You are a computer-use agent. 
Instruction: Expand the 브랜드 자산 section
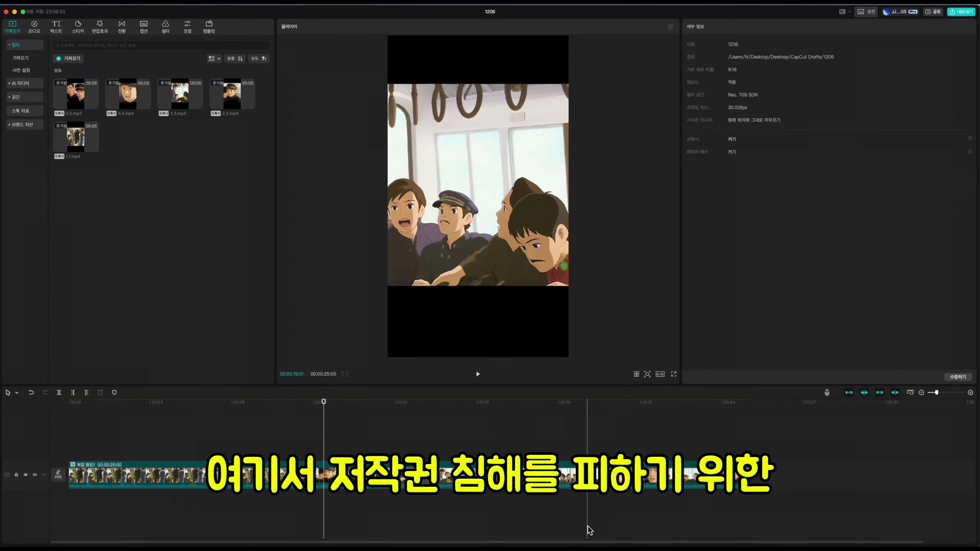(24, 125)
